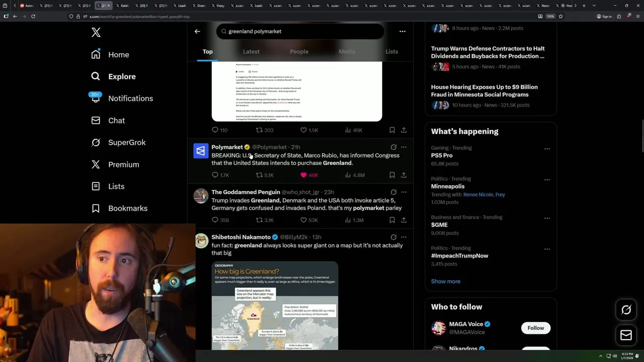Reload the page in the browser toolbar

33,16
